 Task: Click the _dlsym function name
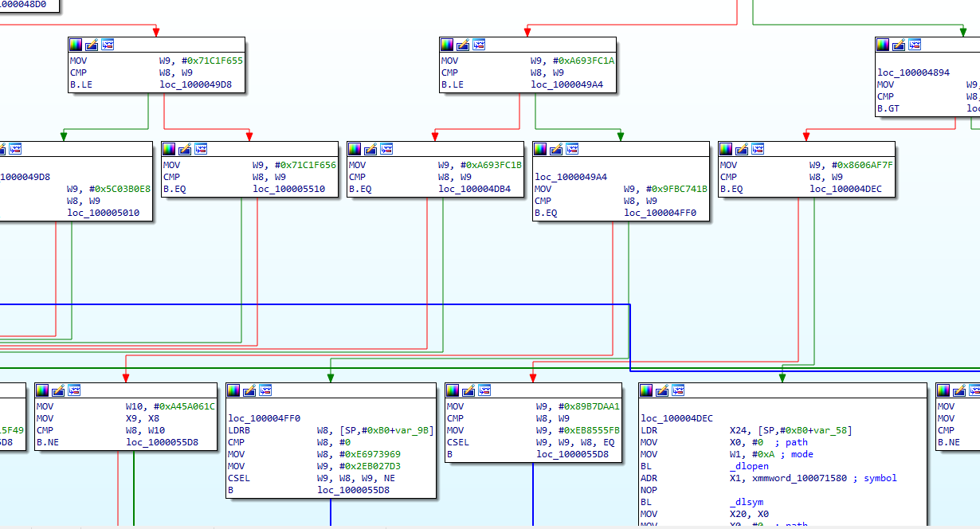click(x=746, y=502)
